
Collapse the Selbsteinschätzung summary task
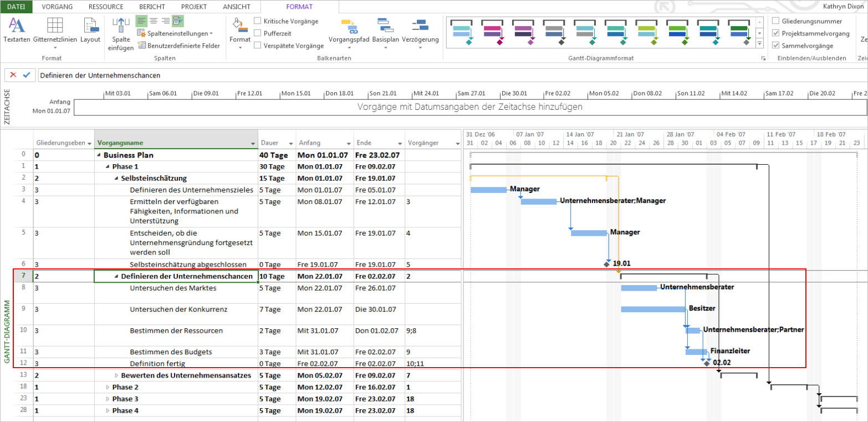[x=116, y=179]
